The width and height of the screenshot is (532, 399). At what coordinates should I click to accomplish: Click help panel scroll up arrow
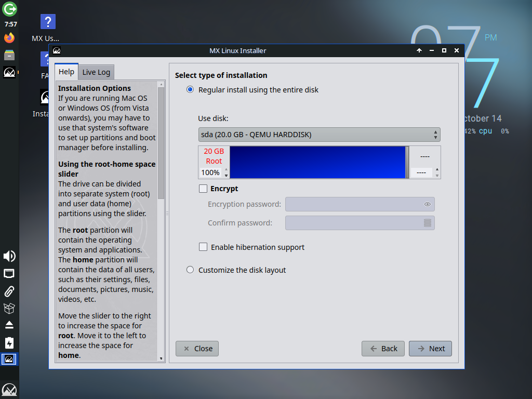tap(161, 84)
